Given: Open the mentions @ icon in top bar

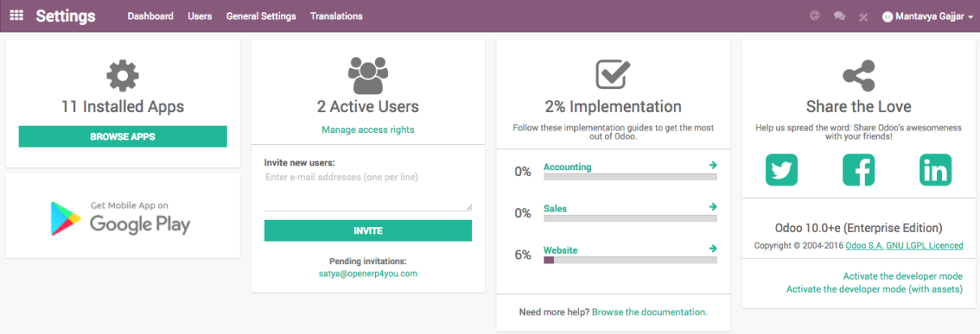Looking at the screenshot, I should [814, 16].
